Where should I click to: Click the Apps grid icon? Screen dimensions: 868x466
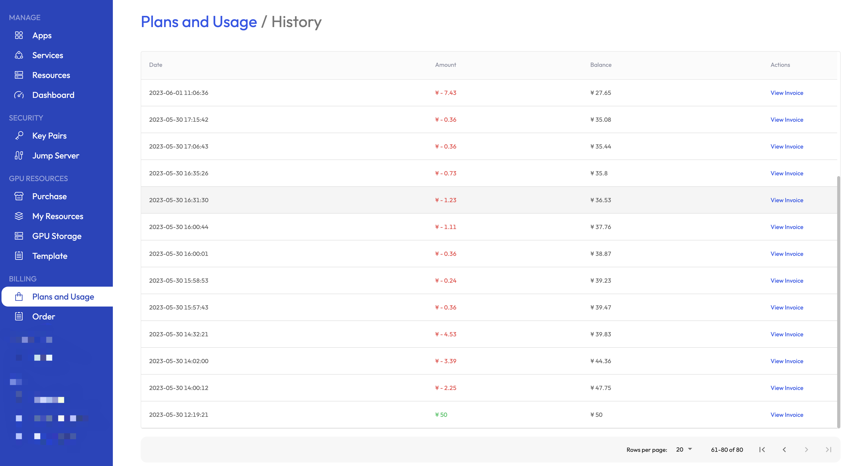pyautogui.click(x=19, y=35)
